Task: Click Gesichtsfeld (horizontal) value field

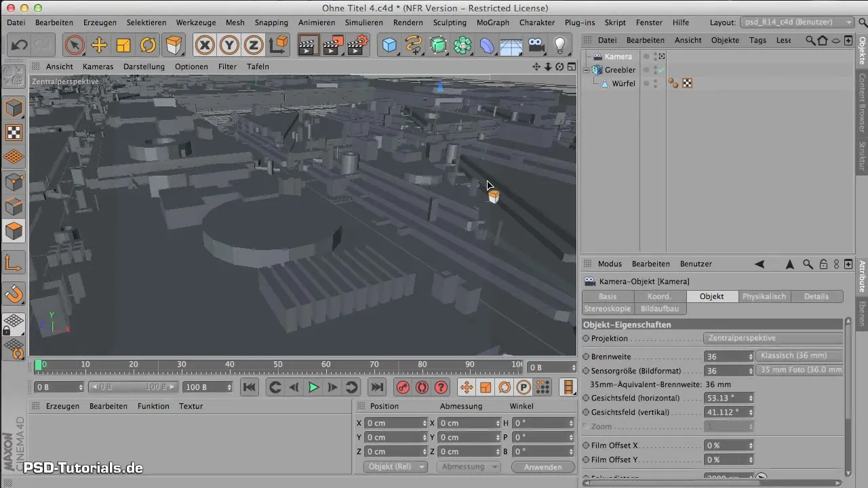Action: (x=729, y=398)
